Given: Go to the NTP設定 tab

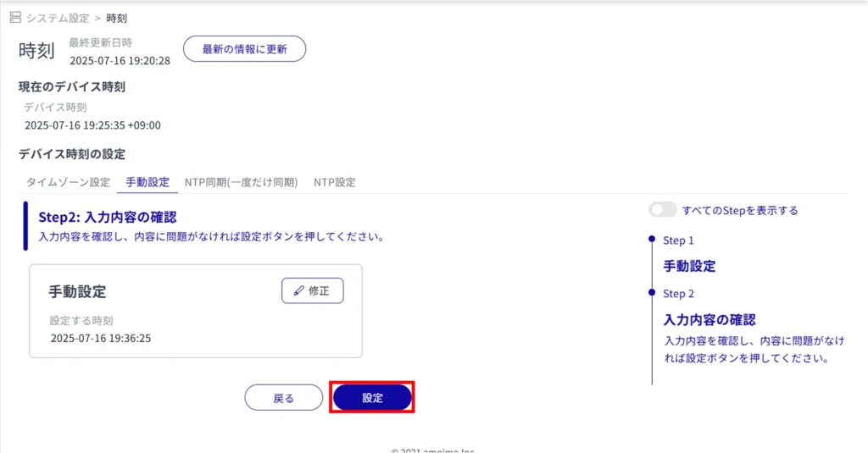Looking at the screenshot, I should point(334,182).
